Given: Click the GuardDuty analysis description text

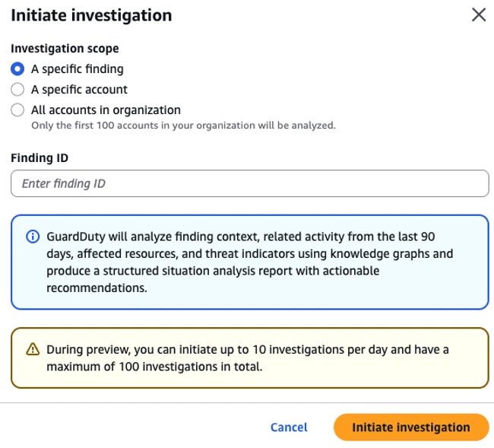Looking at the screenshot, I should coord(250,262).
